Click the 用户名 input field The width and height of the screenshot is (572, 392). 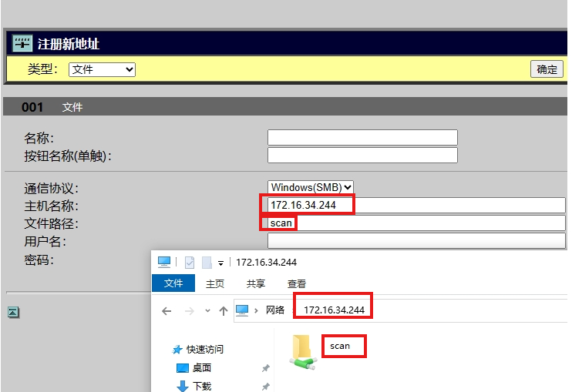click(x=416, y=241)
